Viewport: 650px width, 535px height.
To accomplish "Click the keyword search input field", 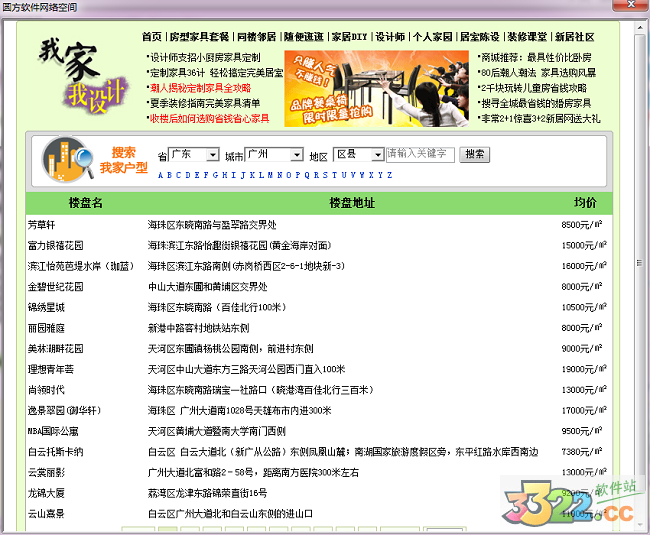I will point(420,154).
